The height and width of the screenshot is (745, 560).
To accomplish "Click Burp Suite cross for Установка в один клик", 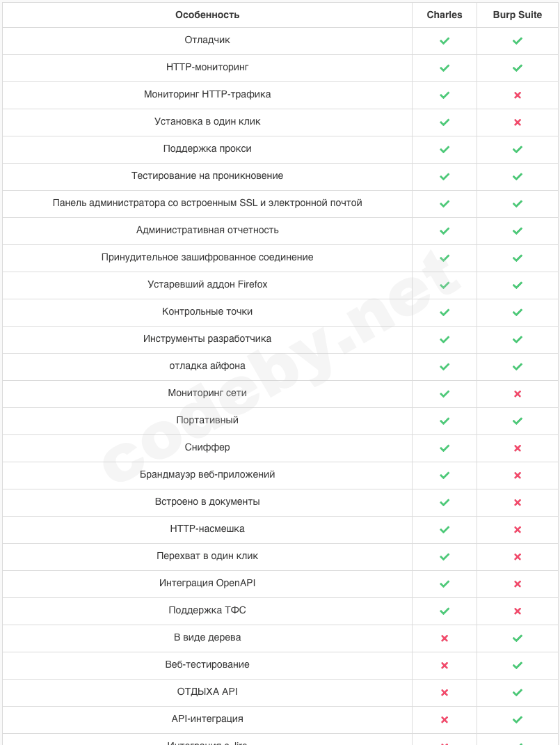I will pyautogui.click(x=518, y=123).
